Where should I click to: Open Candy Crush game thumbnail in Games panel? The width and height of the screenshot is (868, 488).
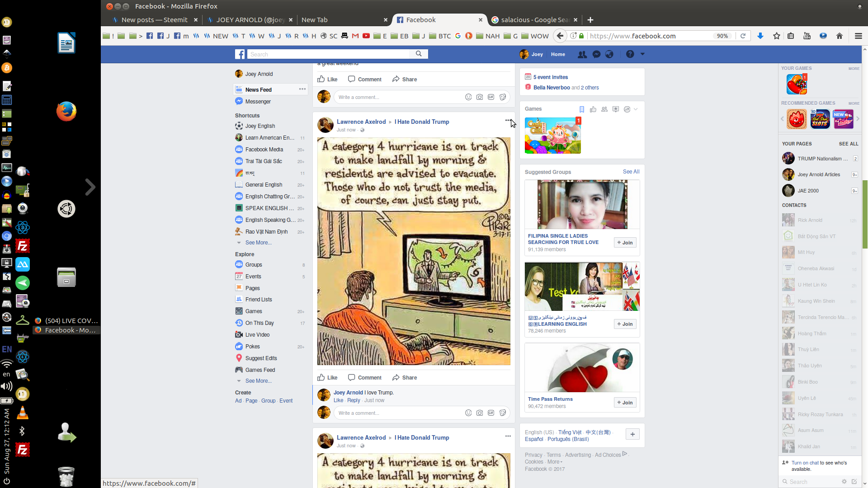552,136
